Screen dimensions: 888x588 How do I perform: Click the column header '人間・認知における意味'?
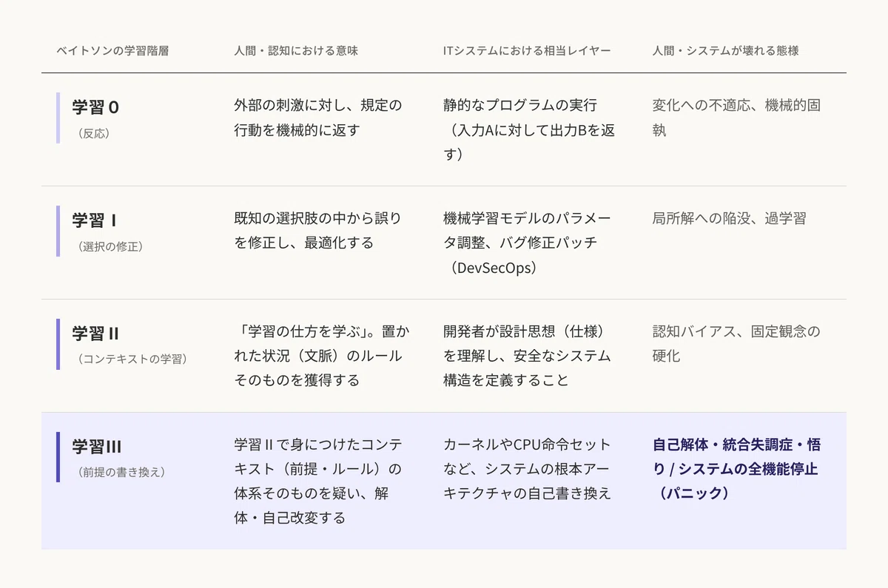point(296,51)
